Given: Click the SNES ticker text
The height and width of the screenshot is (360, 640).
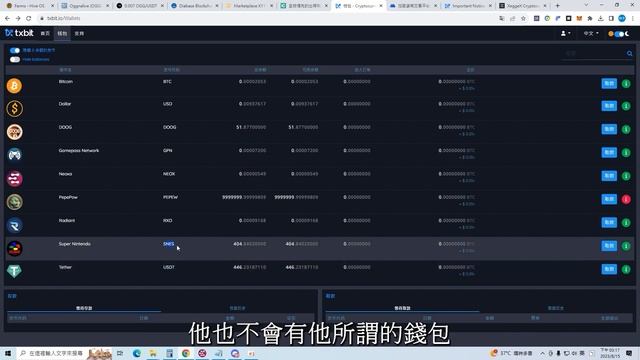Looking at the screenshot, I should 169,244.
